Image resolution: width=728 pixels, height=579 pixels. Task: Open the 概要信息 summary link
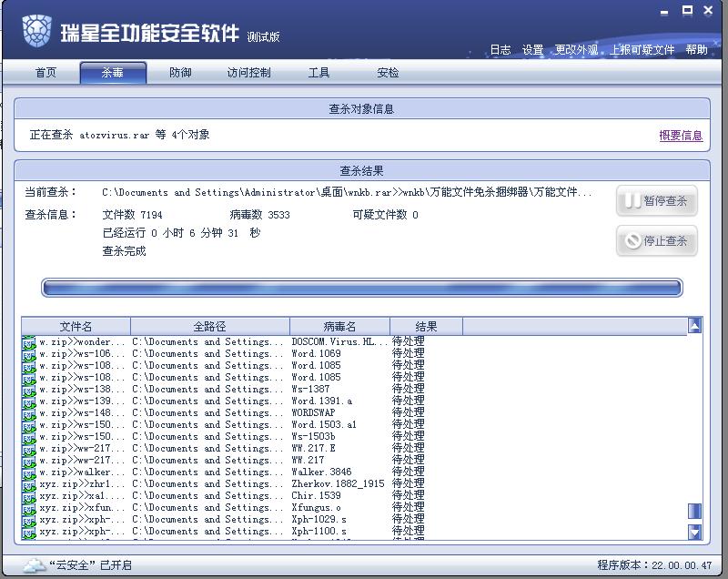pos(681,136)
